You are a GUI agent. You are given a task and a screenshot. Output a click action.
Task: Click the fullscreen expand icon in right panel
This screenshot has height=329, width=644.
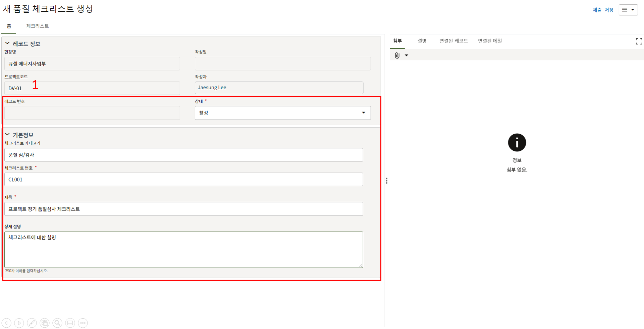(639, 41)
